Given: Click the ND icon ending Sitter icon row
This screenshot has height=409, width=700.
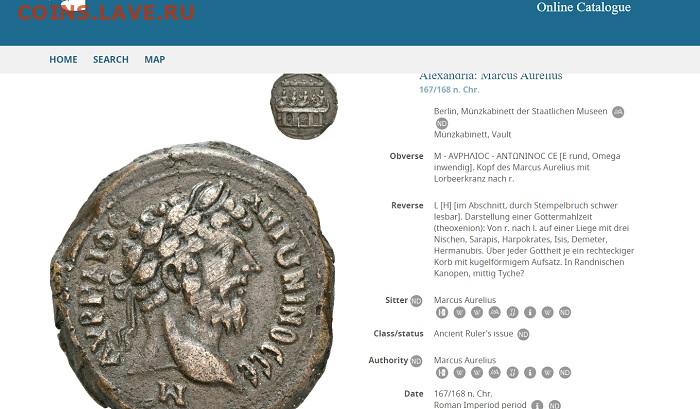Looking at the screenshot, I should [x=565, y=313].
